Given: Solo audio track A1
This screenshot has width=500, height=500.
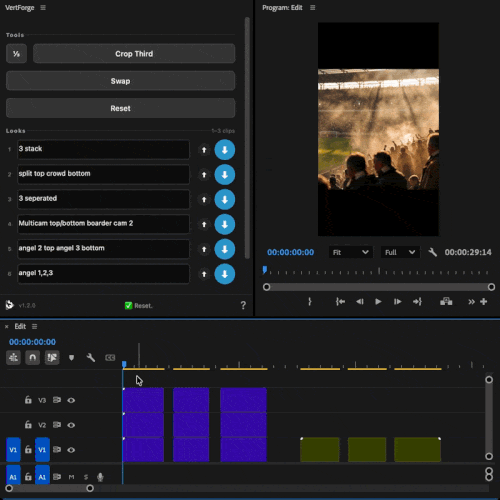Looking at the screenshot, I should click(x=86, y=477).
